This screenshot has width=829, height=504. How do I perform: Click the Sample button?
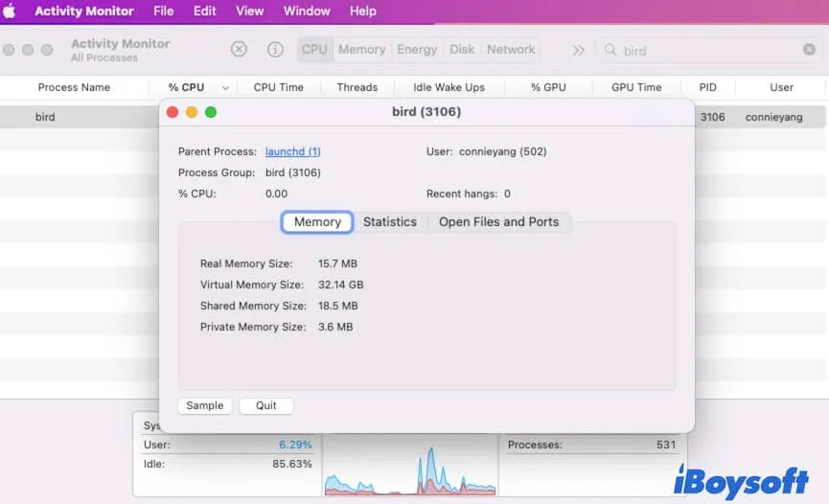pos(204,405)
